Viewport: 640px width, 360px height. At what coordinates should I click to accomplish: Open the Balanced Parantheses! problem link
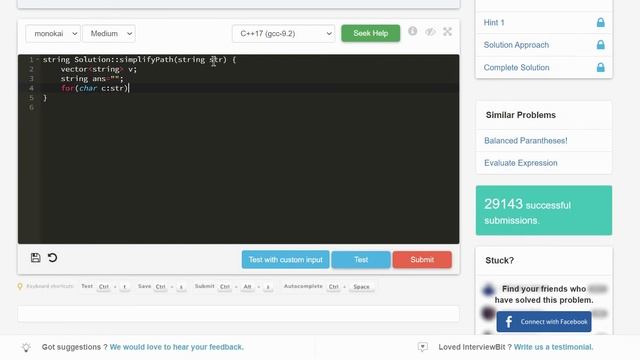pyautogui.click(x=526, y=141)
